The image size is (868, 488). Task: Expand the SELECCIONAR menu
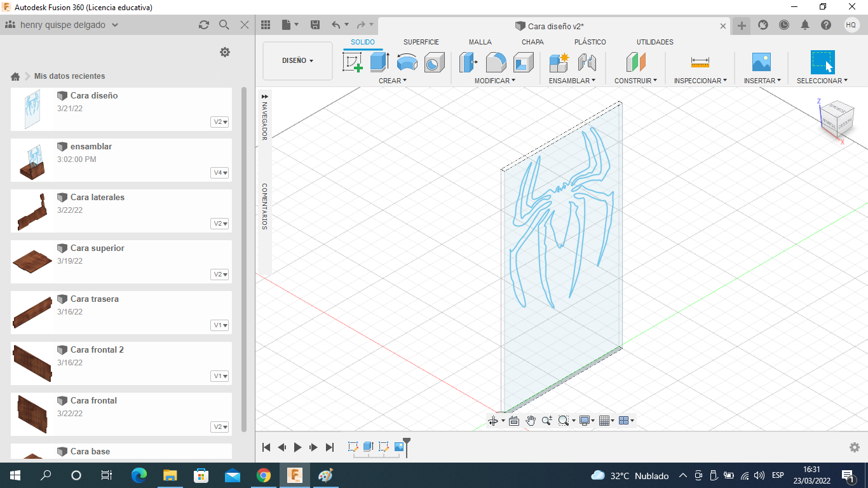(x=822, y=81)
